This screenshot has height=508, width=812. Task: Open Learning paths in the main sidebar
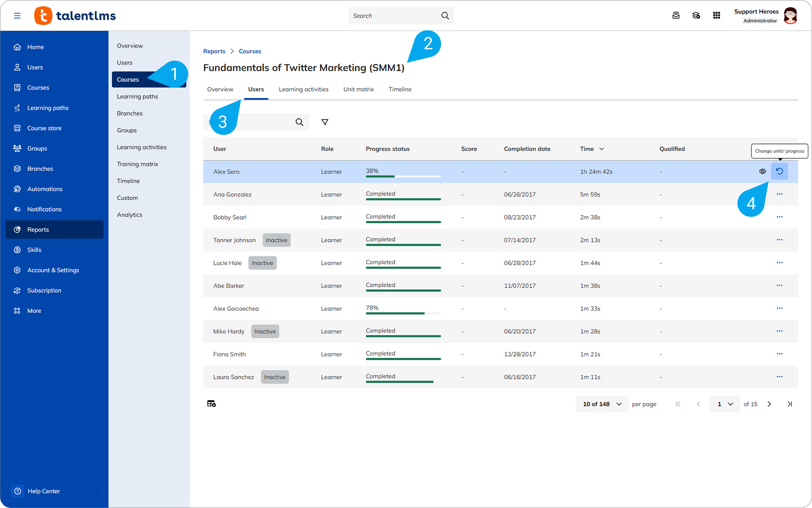tap(54, 108)
